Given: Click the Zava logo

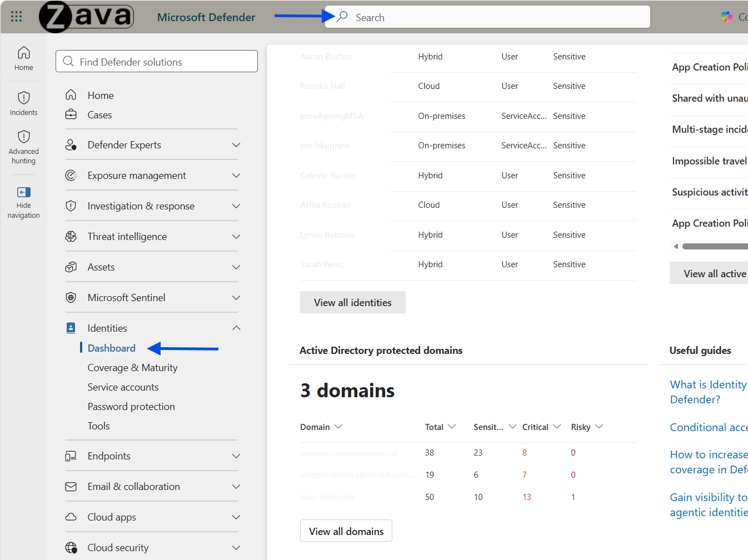Looking at the screenshot, I should click(x=87, y=17).
